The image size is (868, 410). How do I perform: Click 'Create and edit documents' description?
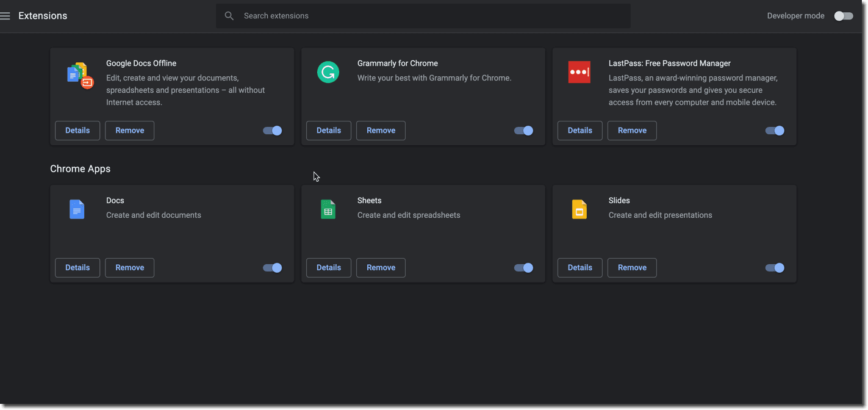pyautogui.click(x=154, y=215)
